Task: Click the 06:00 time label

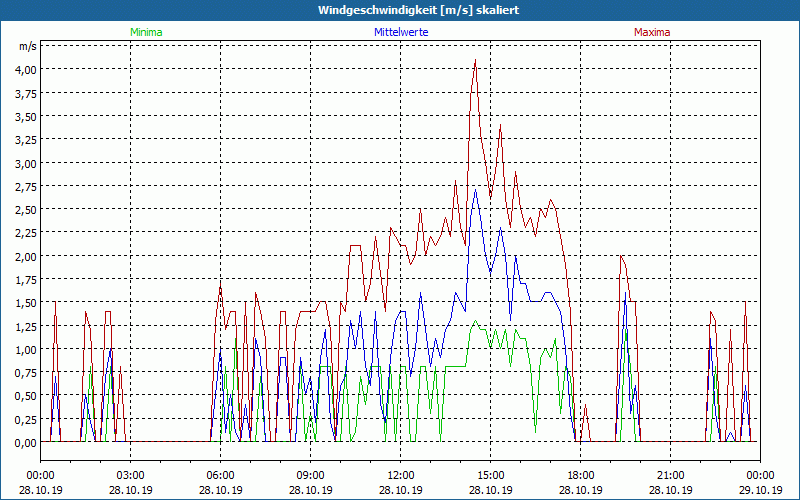Action: [220, 476]
